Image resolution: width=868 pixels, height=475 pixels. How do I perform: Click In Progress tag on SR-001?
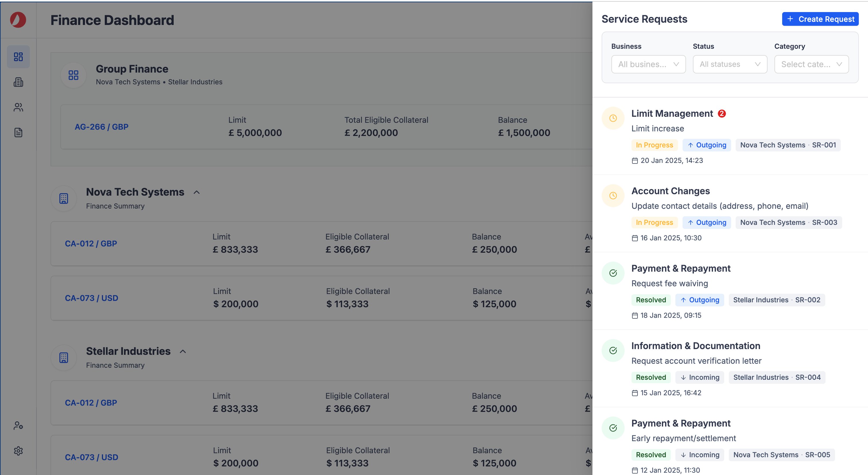point(654,145)
